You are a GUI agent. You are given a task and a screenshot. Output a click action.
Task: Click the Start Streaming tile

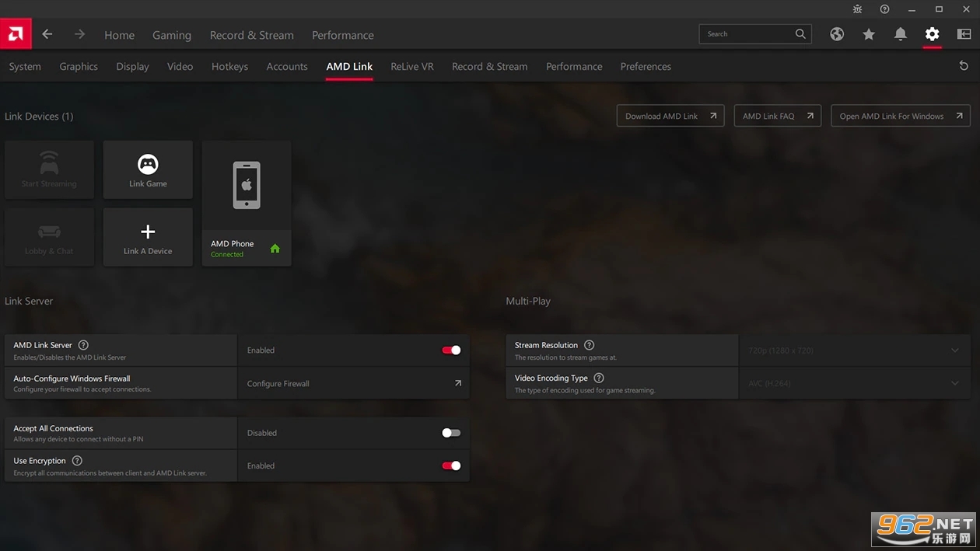49,170
